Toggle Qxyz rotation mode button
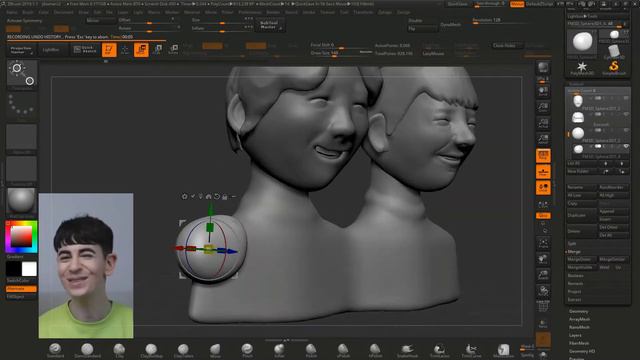The width and height of the screenshot is (640, 360). pos(543,216)
